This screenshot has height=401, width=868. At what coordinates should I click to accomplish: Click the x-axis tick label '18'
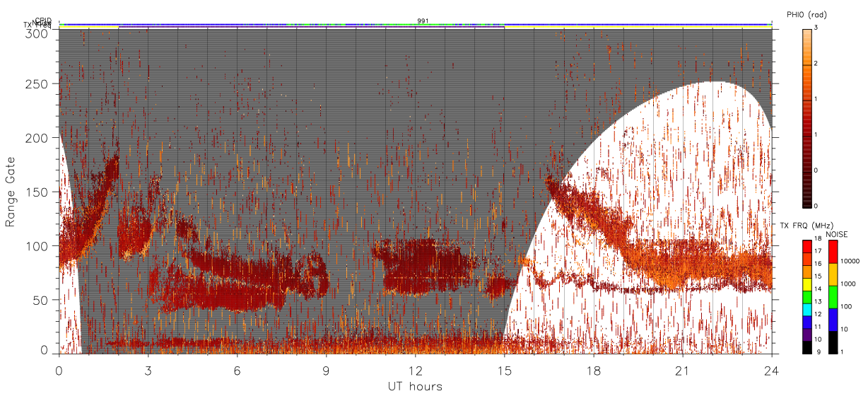click(594, 371)
